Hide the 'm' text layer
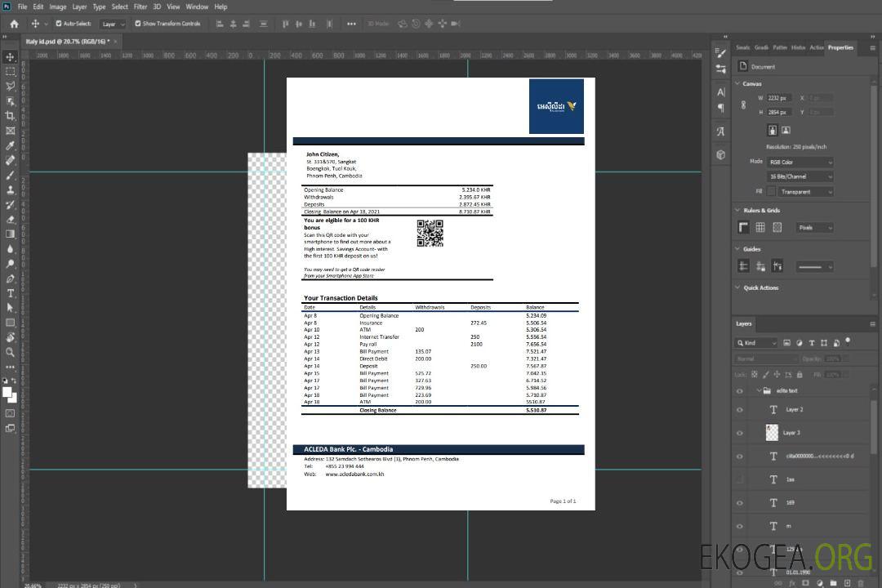 click(740, 526)
